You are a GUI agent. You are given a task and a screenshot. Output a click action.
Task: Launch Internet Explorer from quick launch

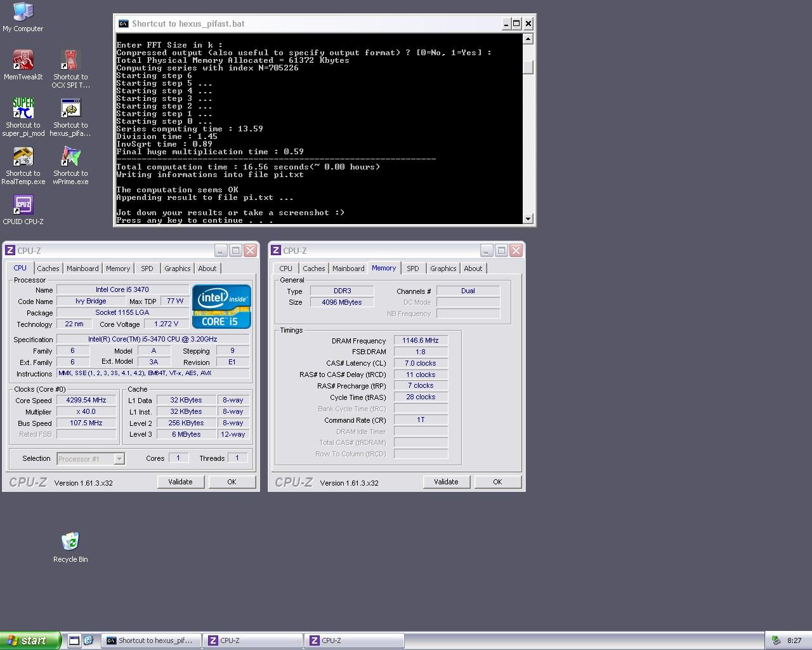(x=88, y=640)
